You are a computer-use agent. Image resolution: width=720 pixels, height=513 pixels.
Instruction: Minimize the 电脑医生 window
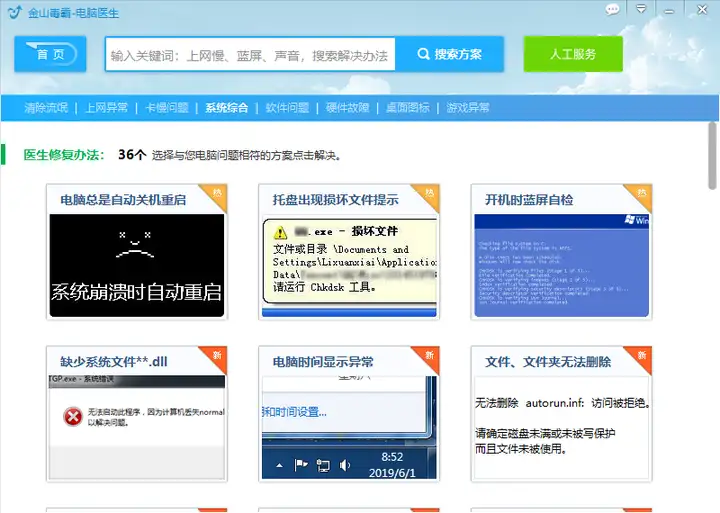669,11
